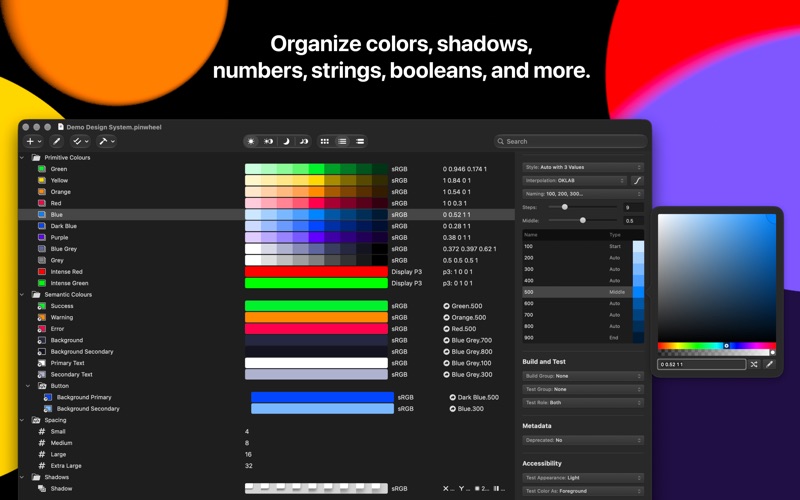Click the Extra Large number hash icon
Screen dimensions: 800x500
42,466
